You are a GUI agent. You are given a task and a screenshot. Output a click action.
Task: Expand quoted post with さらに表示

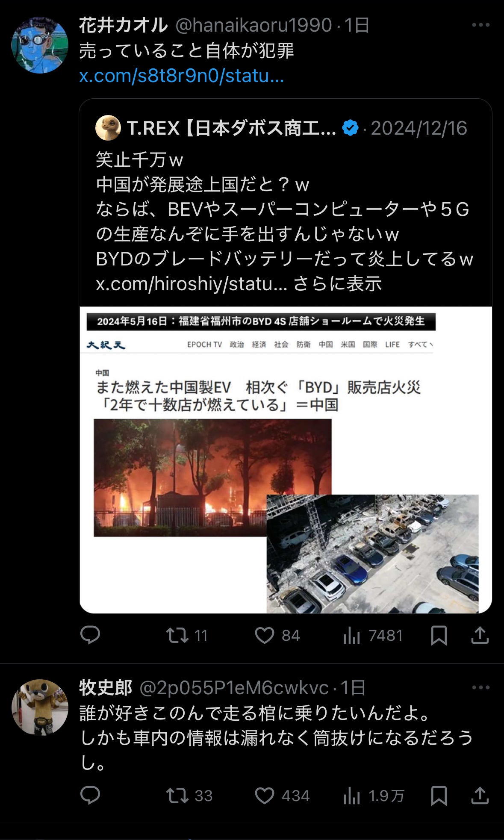pos(337,283)
